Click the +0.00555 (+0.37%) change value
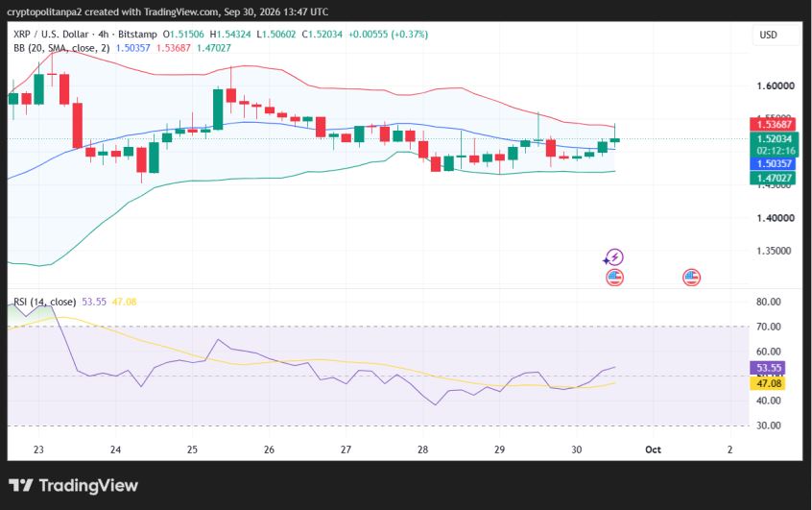Screen dimensions: 812x510 pos(389,35)
